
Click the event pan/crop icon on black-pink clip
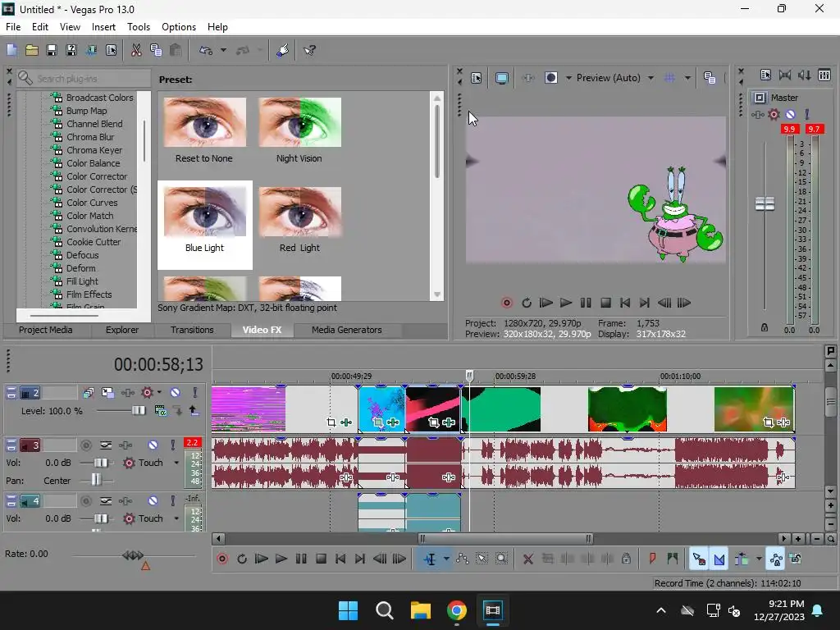(x=433, y=422)
